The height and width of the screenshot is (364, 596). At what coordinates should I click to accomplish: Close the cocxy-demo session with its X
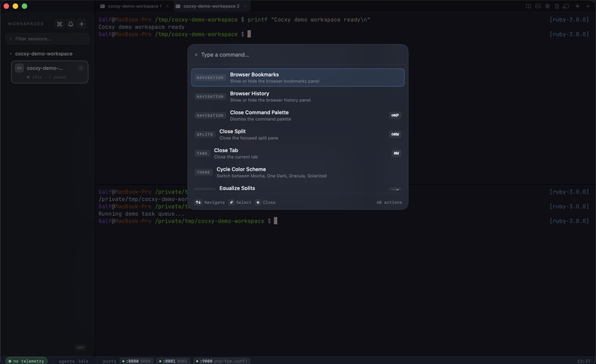[x=80, y=68]
